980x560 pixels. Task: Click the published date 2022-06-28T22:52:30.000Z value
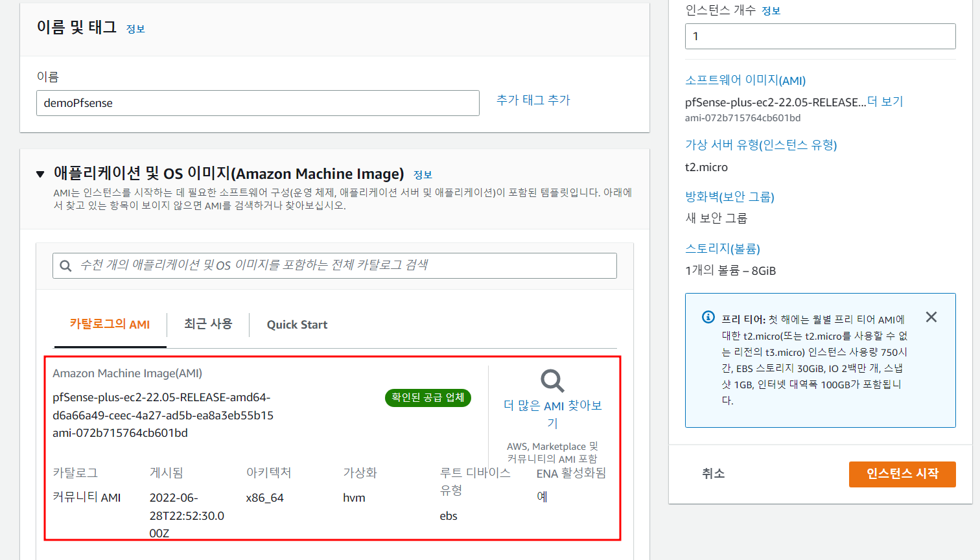(187, 516)
